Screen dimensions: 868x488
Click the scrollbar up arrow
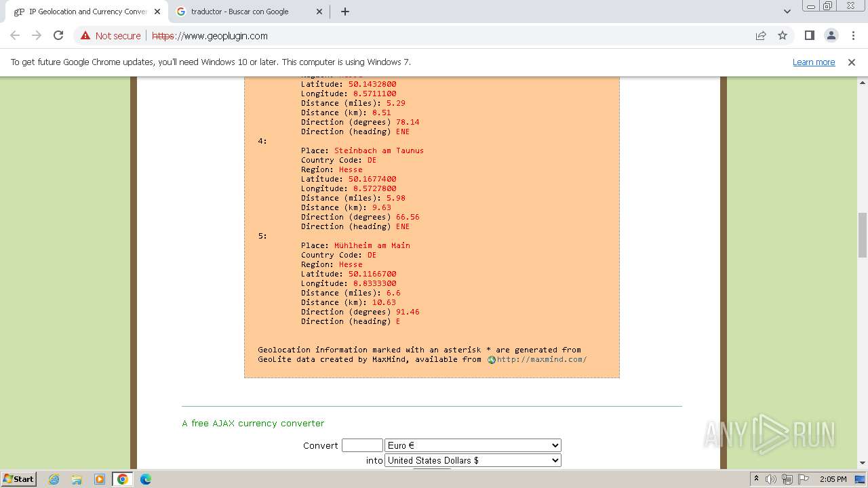pyautogui.click(x=863, y=82)
